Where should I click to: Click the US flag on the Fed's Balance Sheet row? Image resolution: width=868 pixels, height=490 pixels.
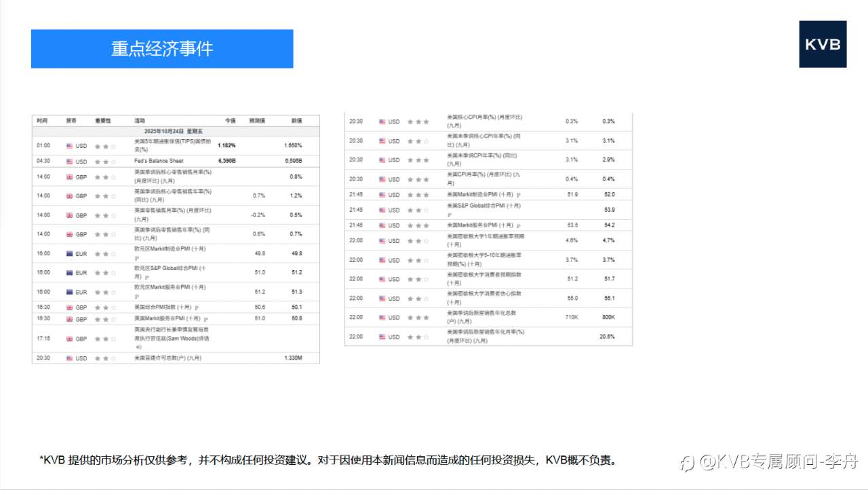[x=69, y=159]
